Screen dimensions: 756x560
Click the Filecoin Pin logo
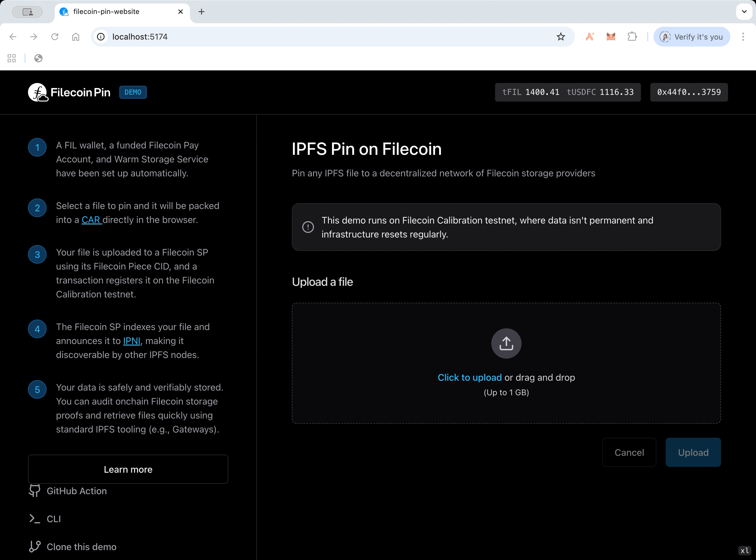70,92
